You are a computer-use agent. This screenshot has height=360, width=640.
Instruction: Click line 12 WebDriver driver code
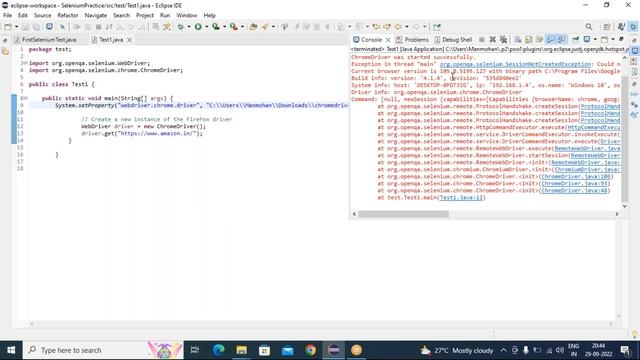click(x=143, y=126)
